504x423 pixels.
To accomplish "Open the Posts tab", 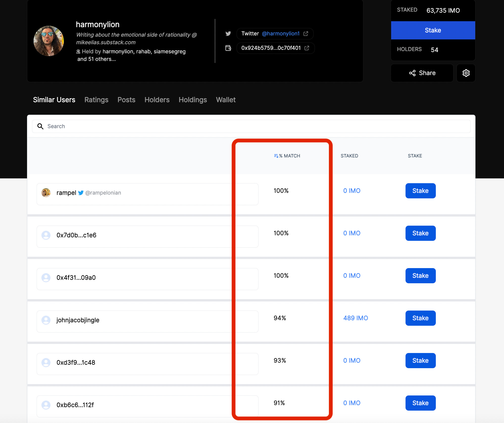I will (127, 100).
